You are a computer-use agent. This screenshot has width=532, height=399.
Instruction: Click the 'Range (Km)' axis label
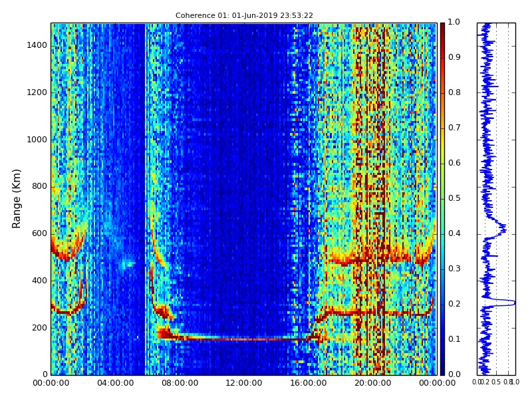[16, 199]
